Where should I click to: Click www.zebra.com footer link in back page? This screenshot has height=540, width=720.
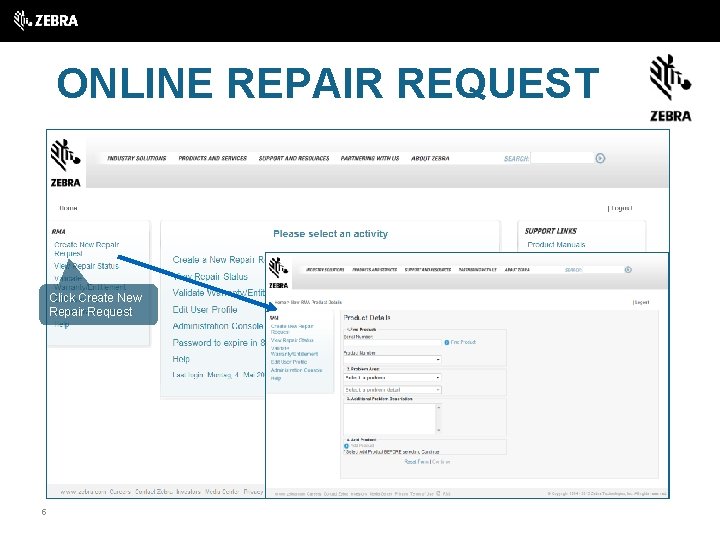(83, 491)
